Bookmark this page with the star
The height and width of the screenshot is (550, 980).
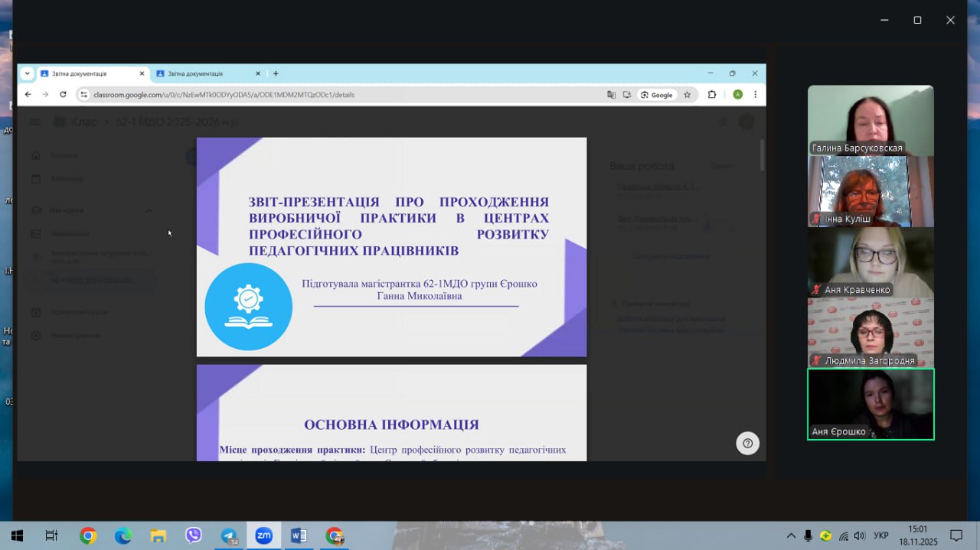(688, 95)
